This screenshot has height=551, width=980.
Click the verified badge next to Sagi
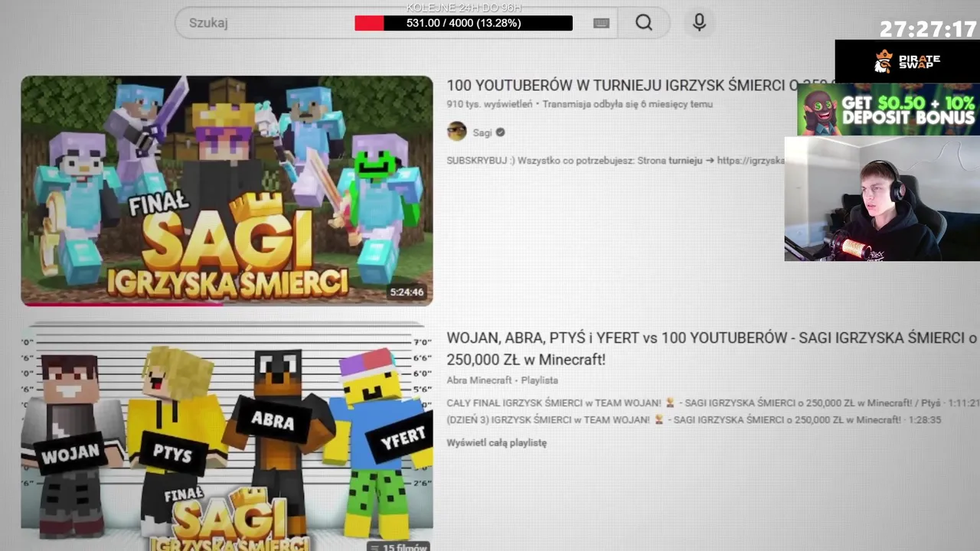[x=500, y=132]
